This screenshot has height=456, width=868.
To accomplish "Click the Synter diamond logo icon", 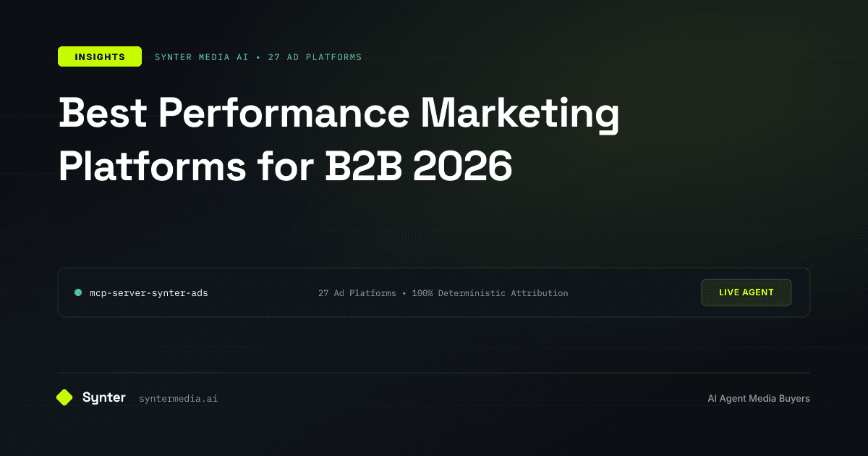I will [x=64, y=397].
